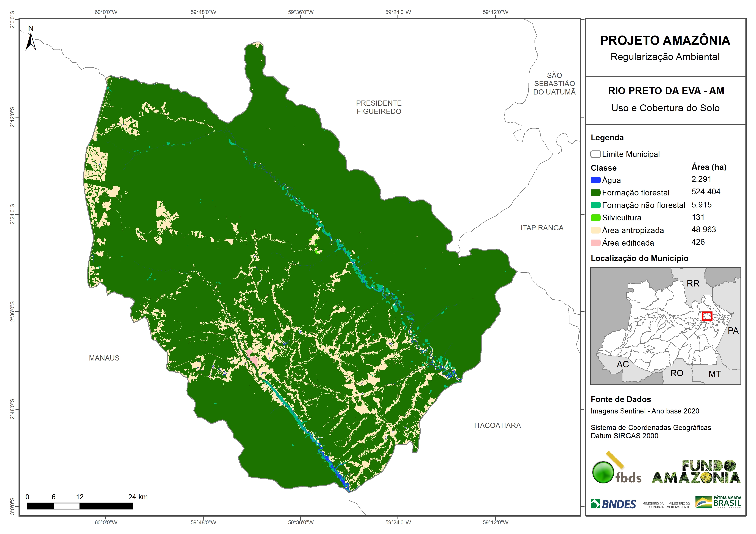Click the PROJETO AMAZÔNIA title
Screen dimensions: 756x534
665,41
